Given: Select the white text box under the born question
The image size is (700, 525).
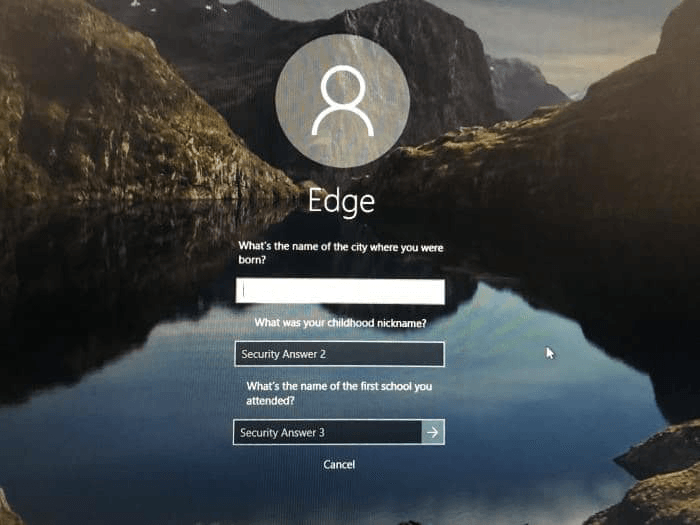Looking at the screenshot, I should point(340,291).
